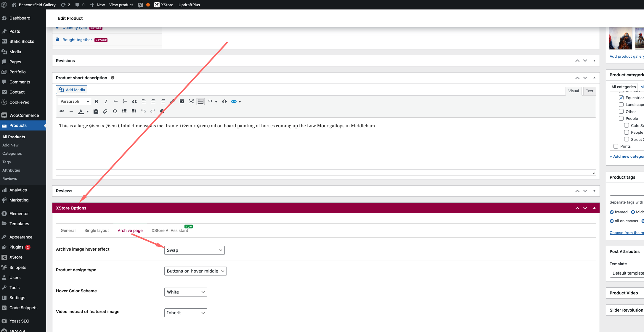The height and width of the screenshot is (332, 644).
Task: Open the Paragraph format dropdown
Action: (x=74, y=101)
